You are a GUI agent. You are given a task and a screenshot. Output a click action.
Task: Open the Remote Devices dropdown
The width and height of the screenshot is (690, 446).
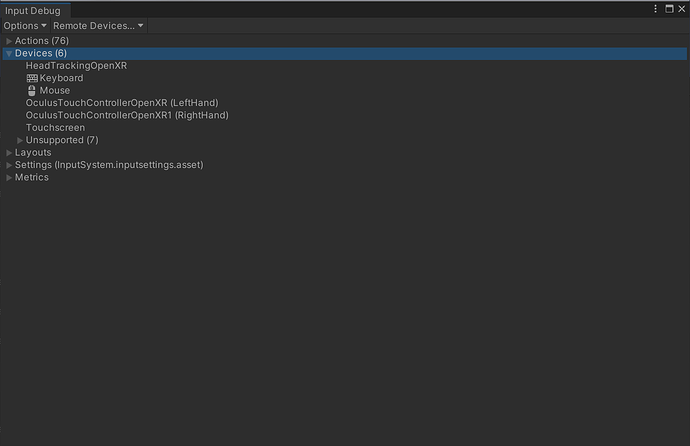(x=98, y=25)
